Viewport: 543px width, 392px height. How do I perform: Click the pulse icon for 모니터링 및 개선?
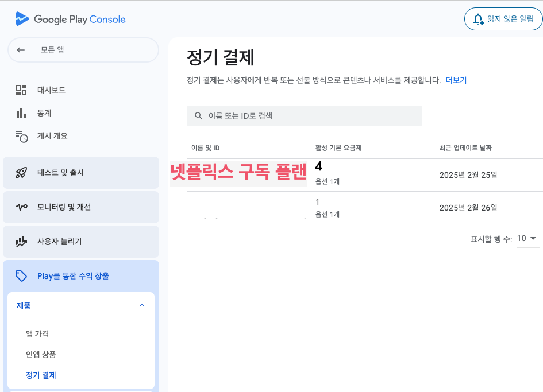pos(21,207)
